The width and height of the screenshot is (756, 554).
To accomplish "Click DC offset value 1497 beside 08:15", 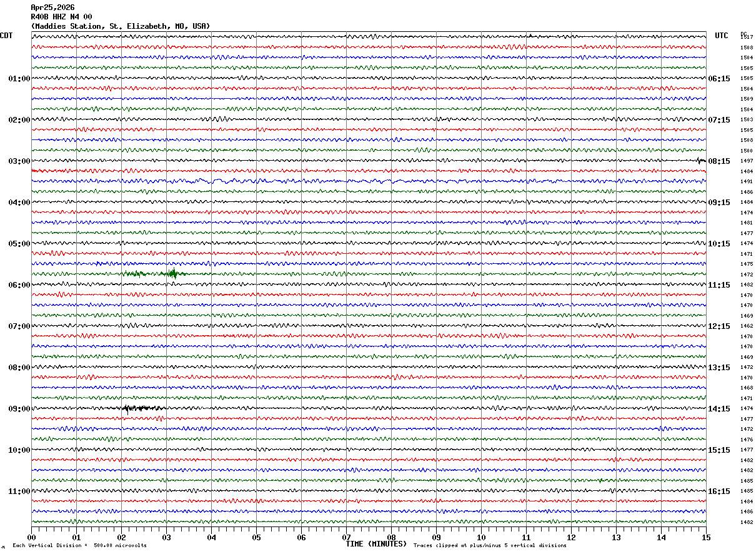I will click(x=747, y=161).
